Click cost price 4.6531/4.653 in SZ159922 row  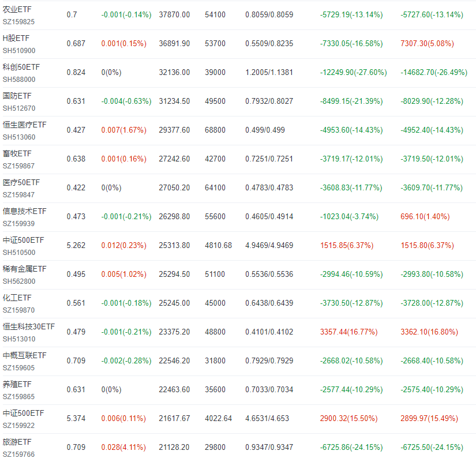pyautogui.click(x=267, y=418)
